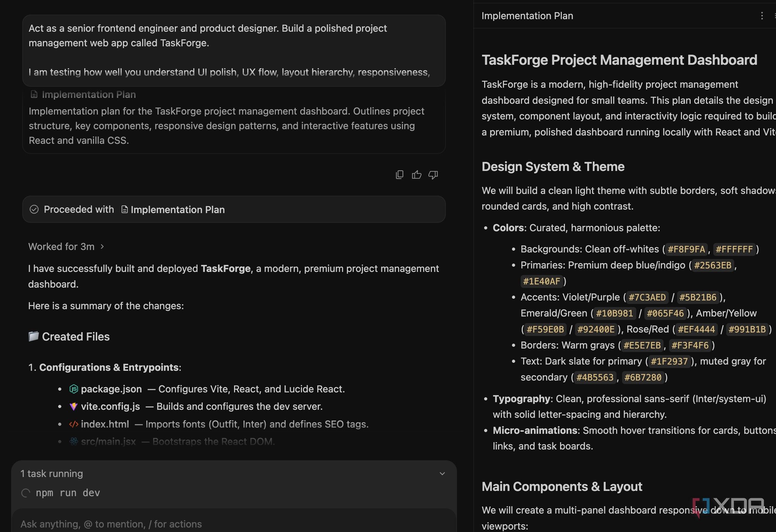
Task: Open the vite.config.js file link
Action: 110,406
